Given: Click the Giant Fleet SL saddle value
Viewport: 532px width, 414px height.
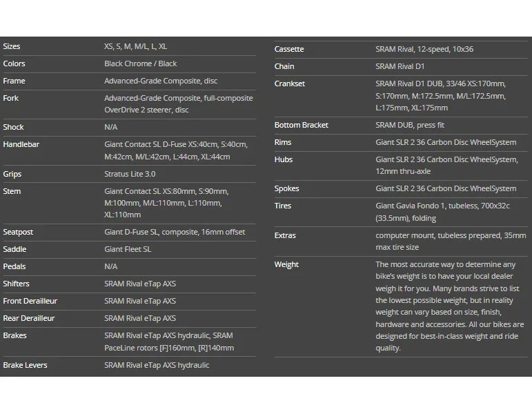Looking at the screenshot, I should point(128,249).
